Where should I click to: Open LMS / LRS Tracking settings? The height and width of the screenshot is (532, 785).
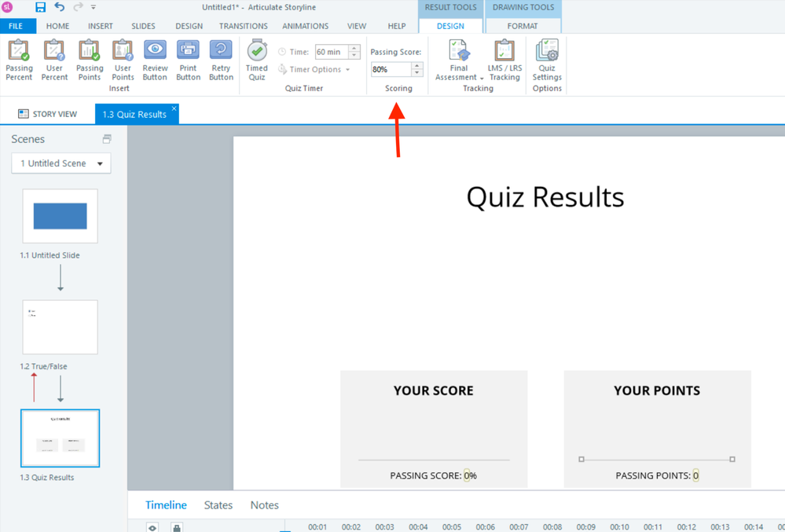(x=504, y=60)
